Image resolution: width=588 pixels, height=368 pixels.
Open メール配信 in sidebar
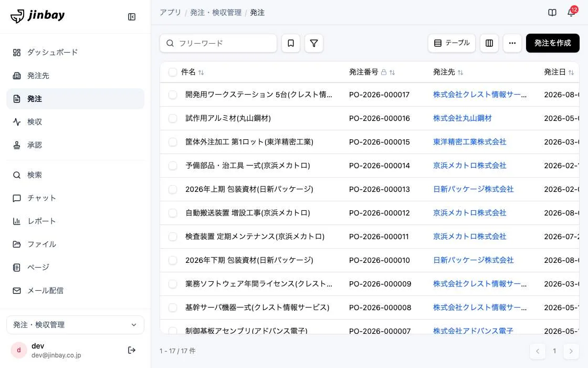[x=76, y=291]
